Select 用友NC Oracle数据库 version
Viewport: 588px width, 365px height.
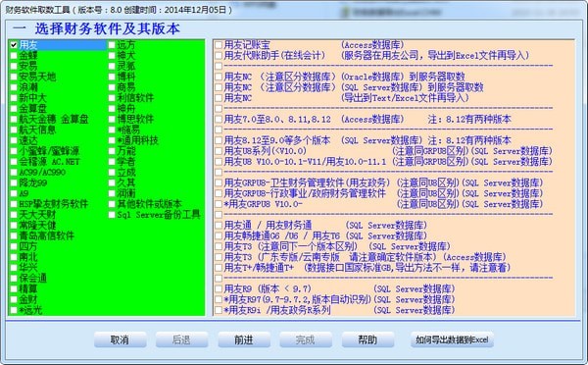pos(219,77)
